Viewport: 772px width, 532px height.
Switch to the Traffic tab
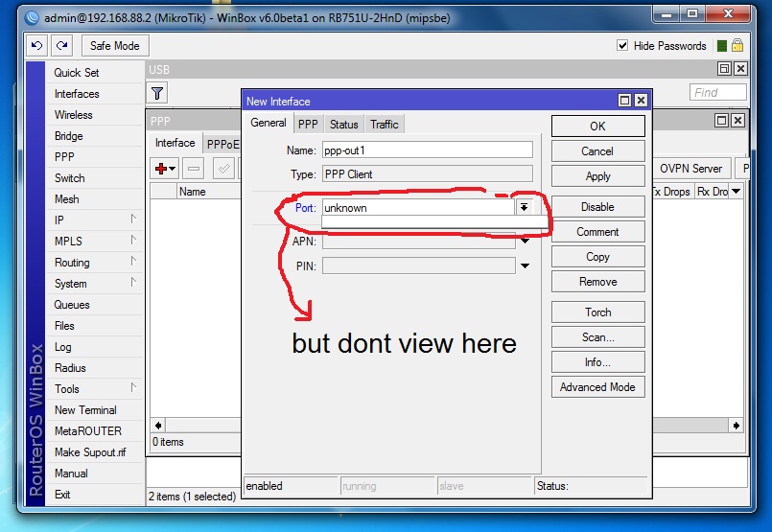(384, 124)
